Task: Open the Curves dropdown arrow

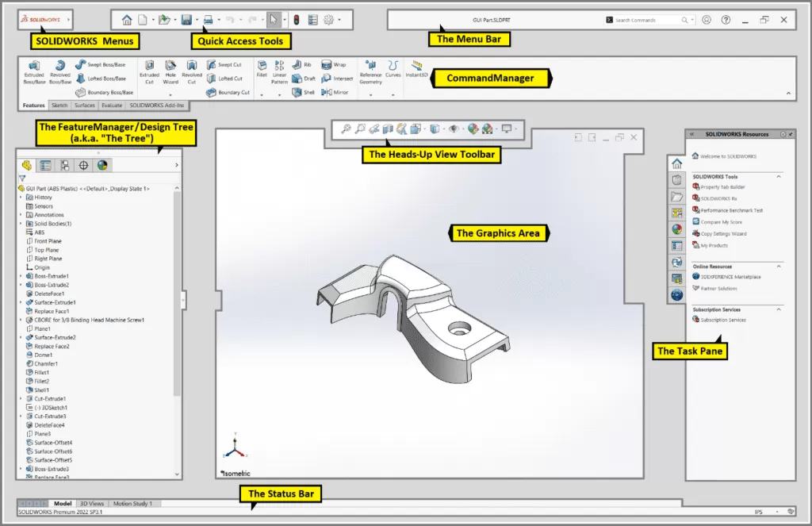Action: point(393,95)
